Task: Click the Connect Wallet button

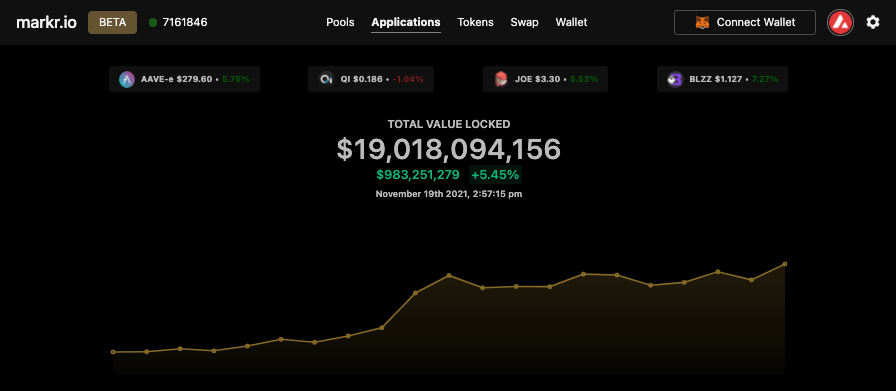Action: tap(745, 22)
